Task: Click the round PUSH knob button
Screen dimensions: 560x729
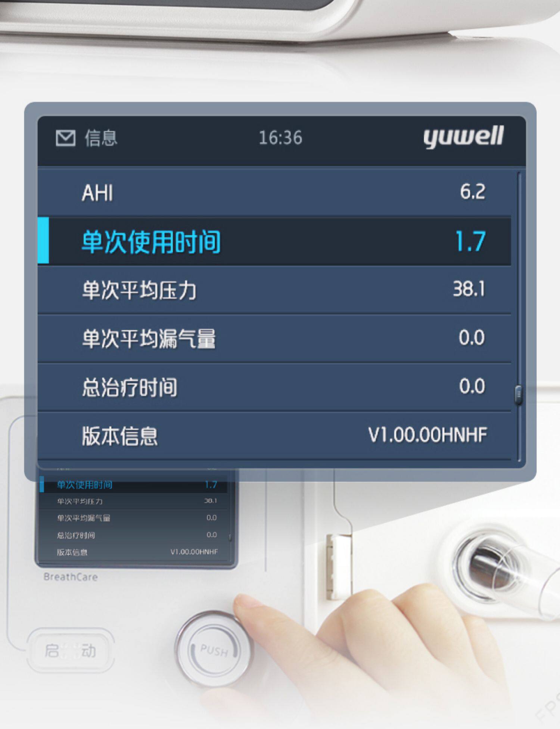Action: (213, 650)
